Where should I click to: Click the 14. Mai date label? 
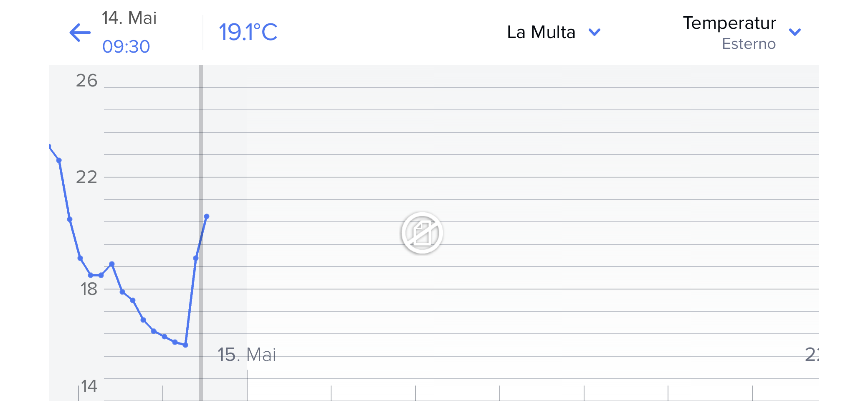click(129, 18)
